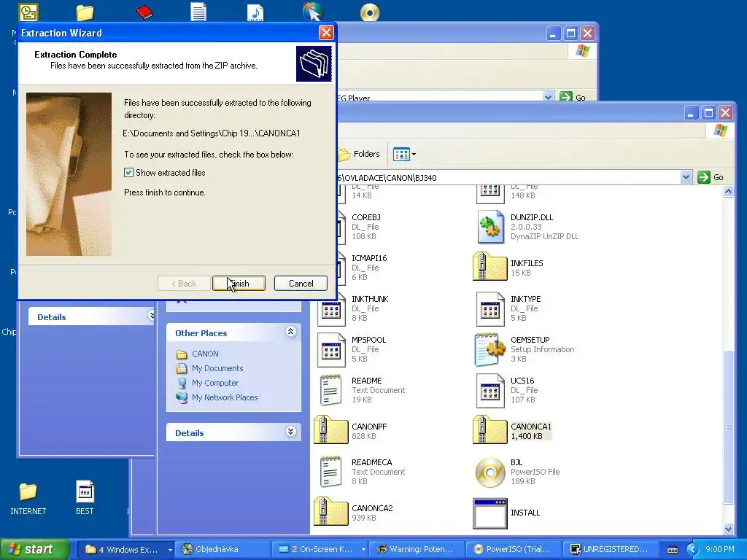
Task: Click the Finish button in Extraction Wizard
Action: tap(239, 284)
